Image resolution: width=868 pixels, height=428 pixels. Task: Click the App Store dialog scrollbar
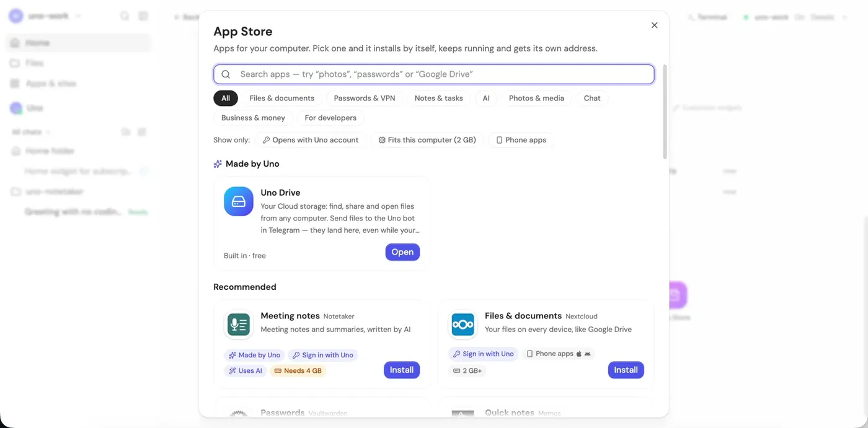665,111
